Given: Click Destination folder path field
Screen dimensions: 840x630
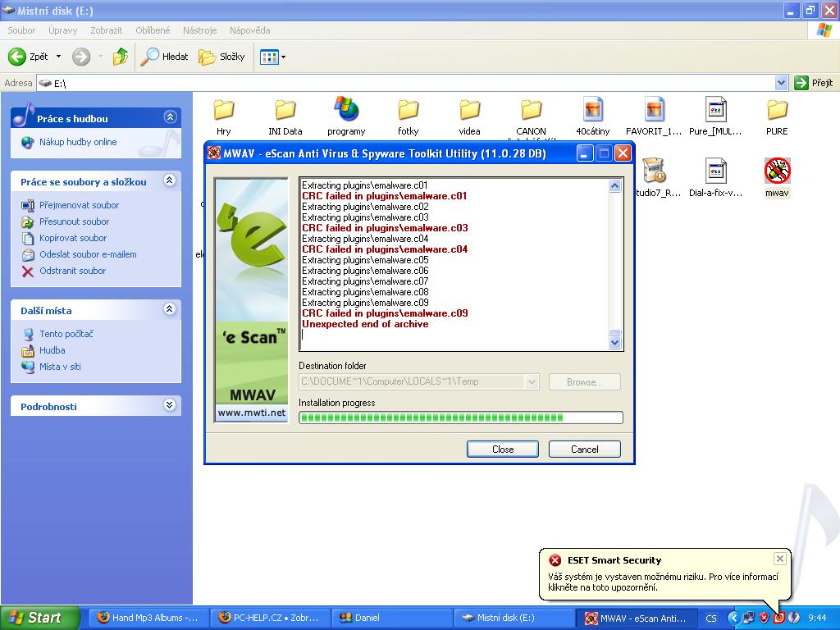Looking at the screenshot, I should click(x=412, y=382).
